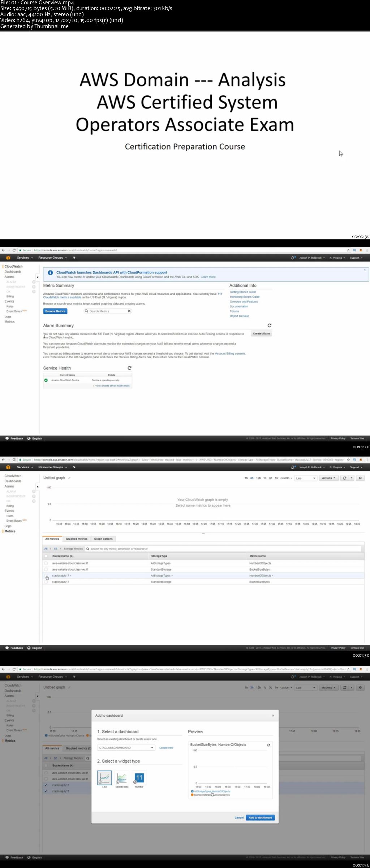Open notifications bell on Metric Summary page
Viewport: 370px width, 868px height.
pyautogui.click(x=293, y=258)
